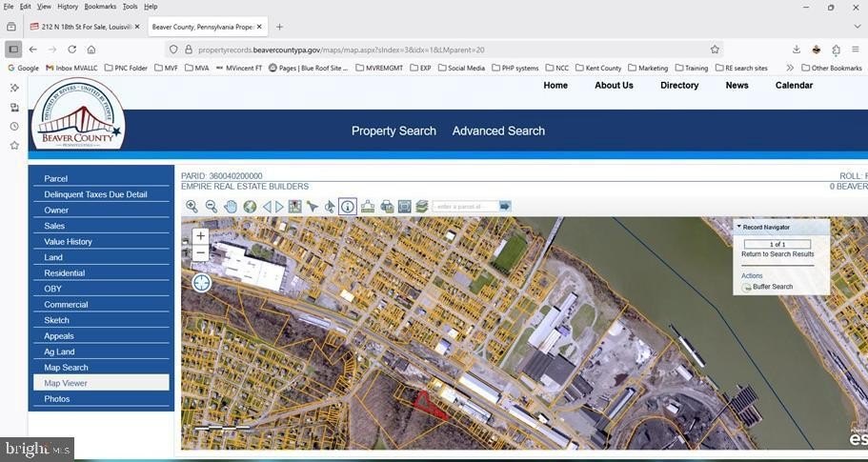Open the Other Bookmarks folder
868x462 pixels.
[831, 68]
